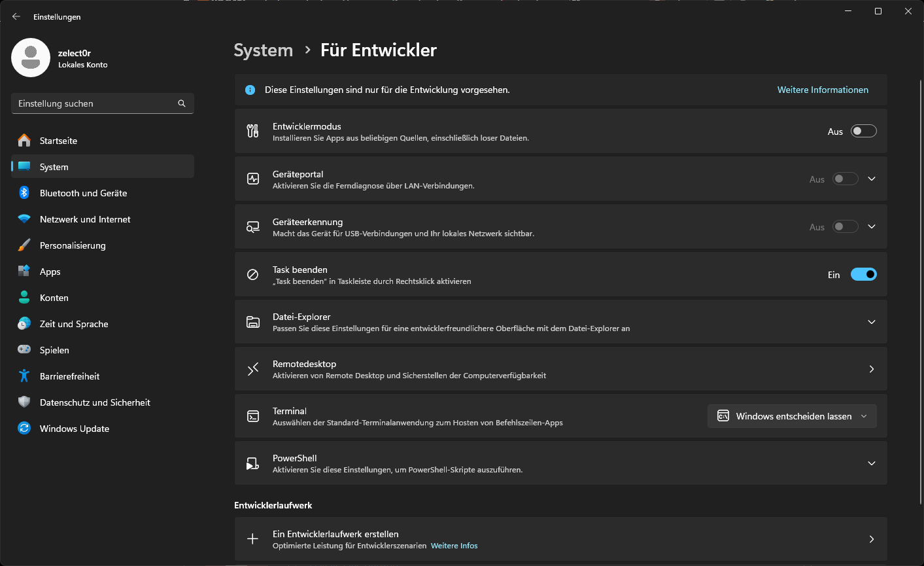Click the Entwicklermodus tools icon

coord(252,131)
